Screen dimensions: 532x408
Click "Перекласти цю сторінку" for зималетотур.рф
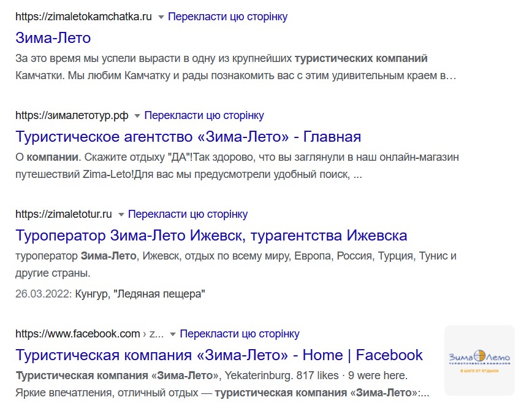pyautogui.click(x=204, y=115)
